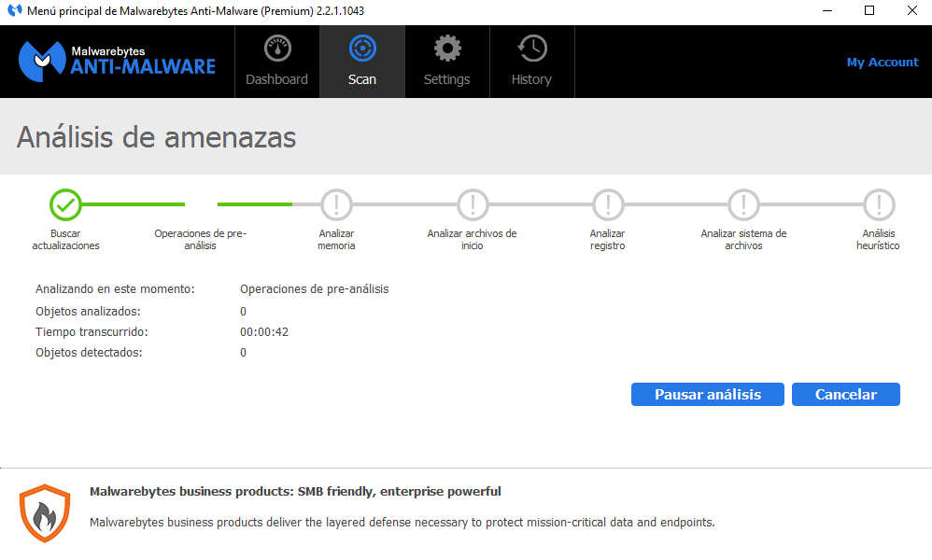Viewport: 932px width, 560px height.
Task: Open the History tab
Action: 532,62
